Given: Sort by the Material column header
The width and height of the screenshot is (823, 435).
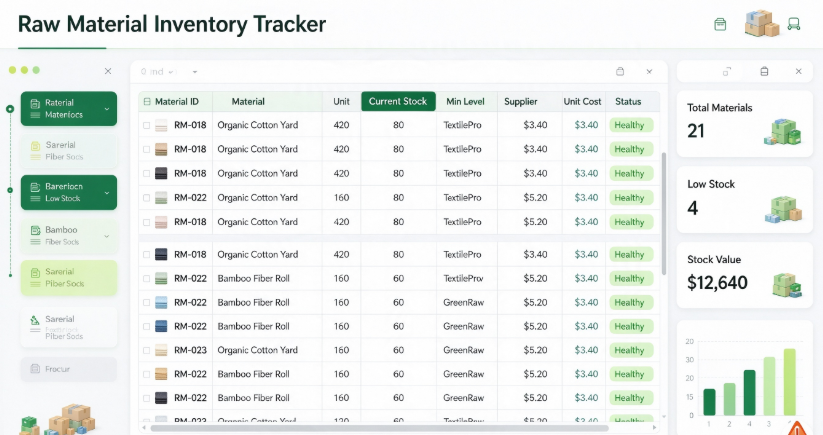Looking at the screenshot, I should click(248, 101).
